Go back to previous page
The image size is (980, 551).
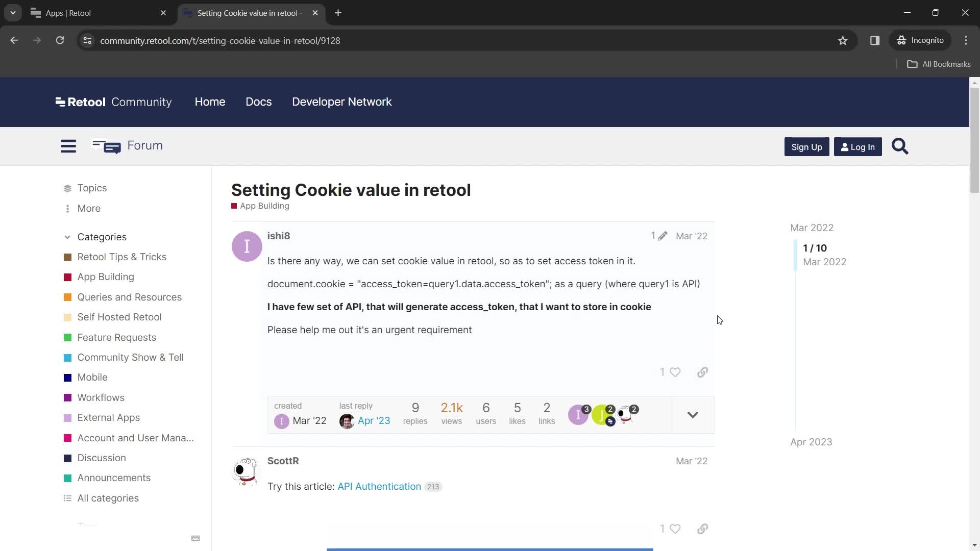click(x=14, y=40)
